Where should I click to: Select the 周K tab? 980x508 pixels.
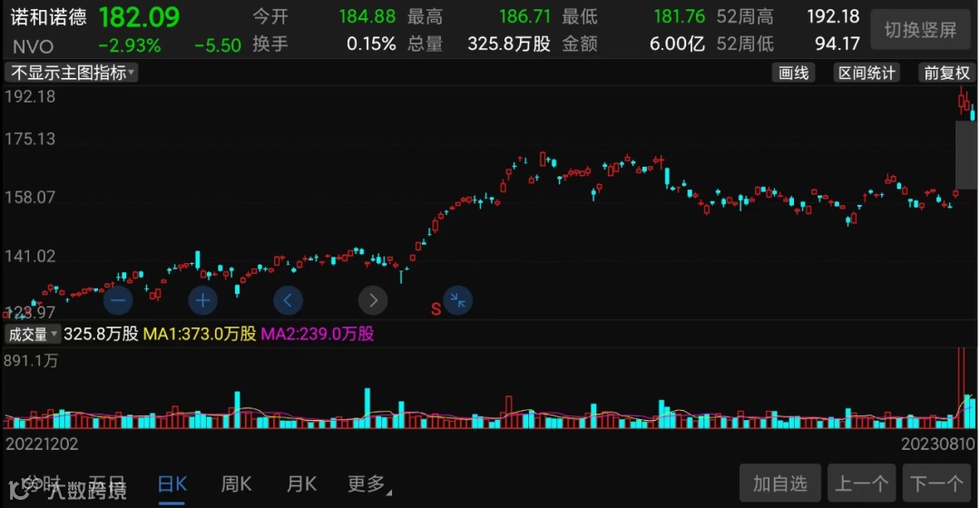pyautogui.click(x=236, y=484)
